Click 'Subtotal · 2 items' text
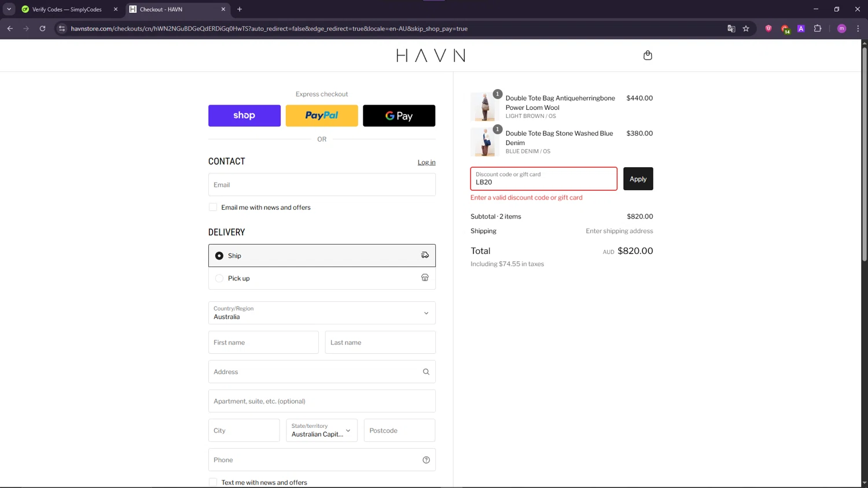This screenshot has height=488, width=868. (x=496, y=216)
